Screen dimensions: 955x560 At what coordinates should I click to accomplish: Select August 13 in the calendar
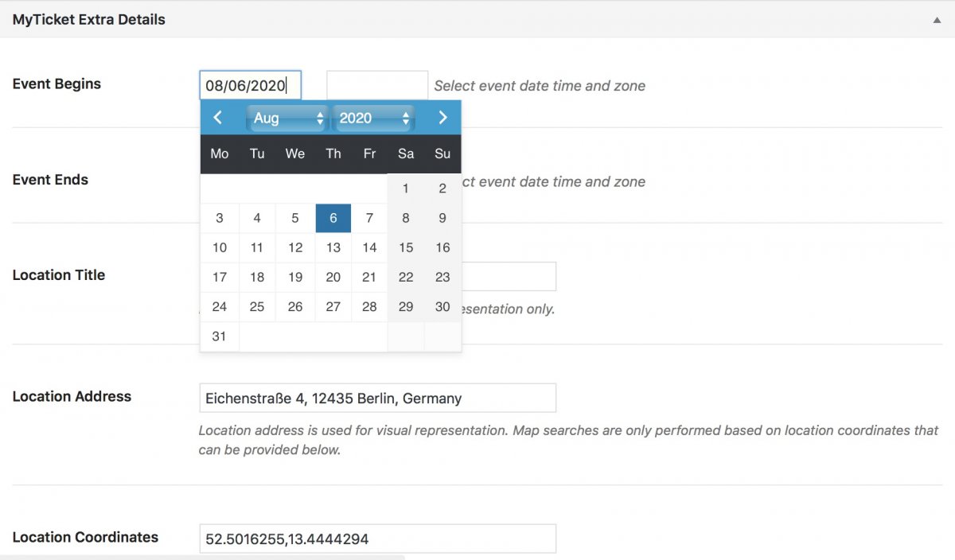(x=333, y=247)
